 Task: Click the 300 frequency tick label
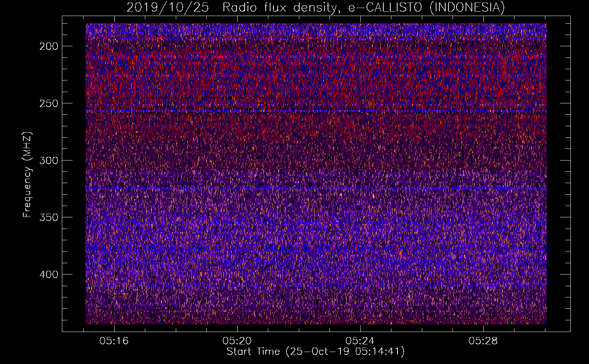(49, 161)
